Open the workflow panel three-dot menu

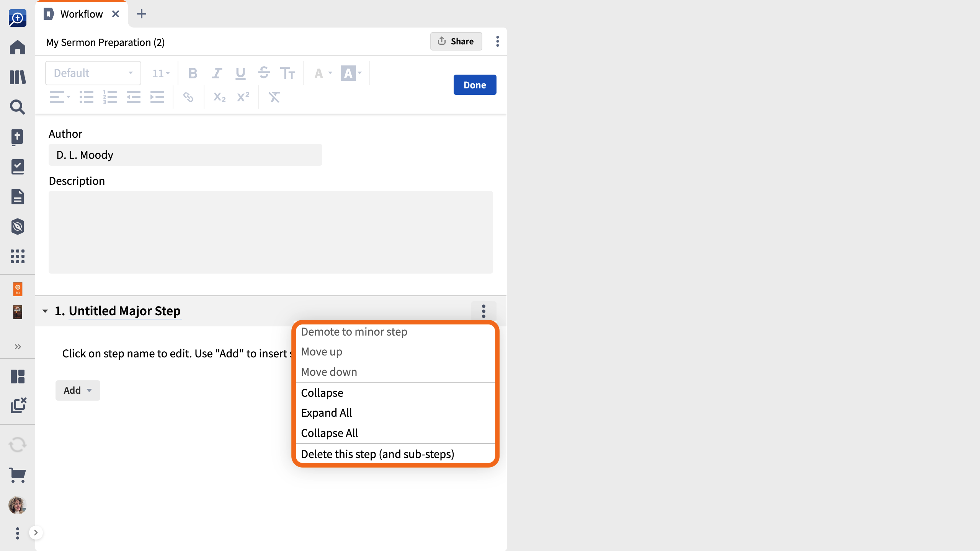click(498, 41)
